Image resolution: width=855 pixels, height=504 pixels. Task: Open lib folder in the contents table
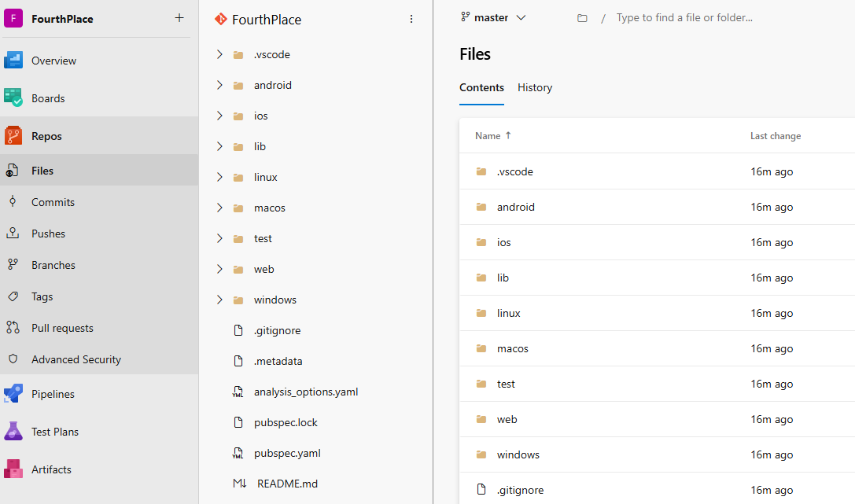[x=503, y=278]
